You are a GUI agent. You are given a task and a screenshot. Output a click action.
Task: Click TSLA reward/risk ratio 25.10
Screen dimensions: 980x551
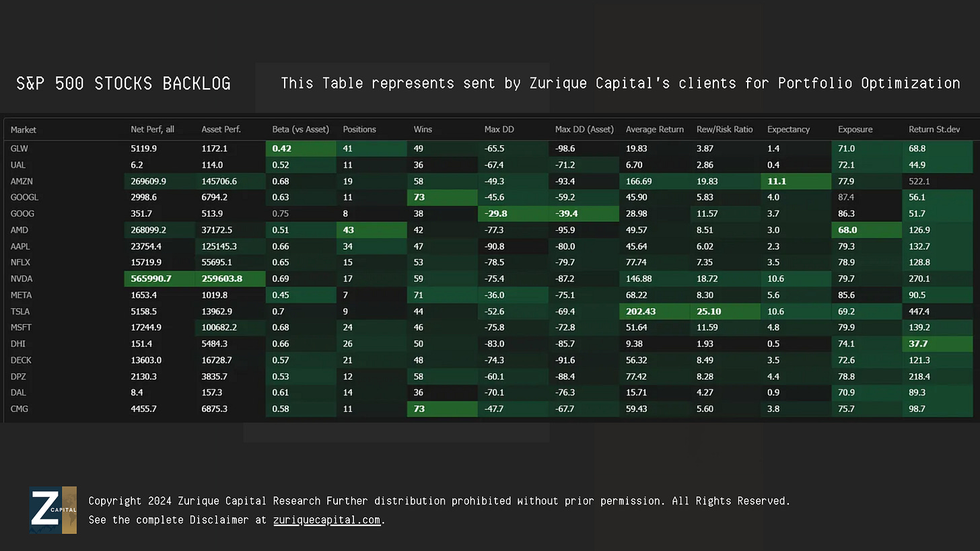tap(709, 311)
